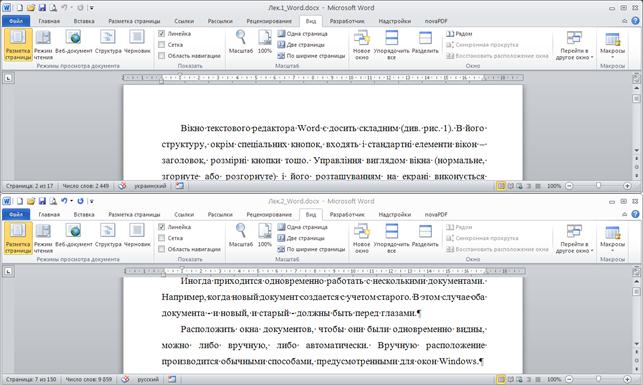Click the русский language indicator in the Лек.2_Word status bar

(148, 379)
